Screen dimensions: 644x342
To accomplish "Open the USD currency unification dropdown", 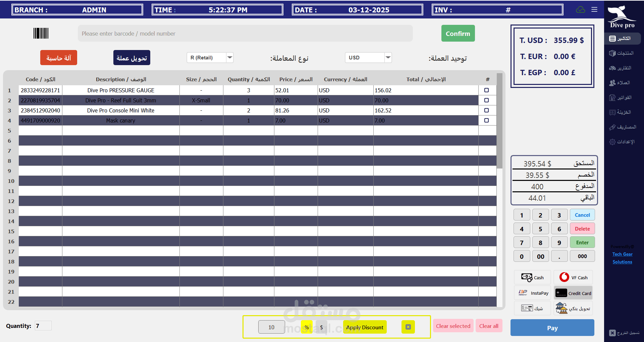I will tap(368, 58).
